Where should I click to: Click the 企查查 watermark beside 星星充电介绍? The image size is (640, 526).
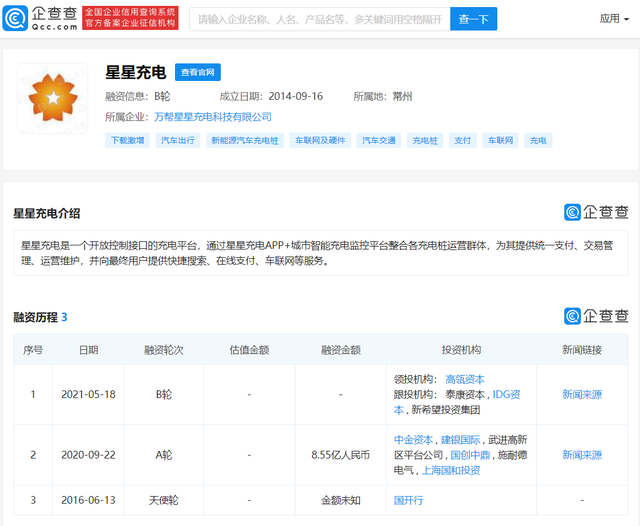point(596,212)
